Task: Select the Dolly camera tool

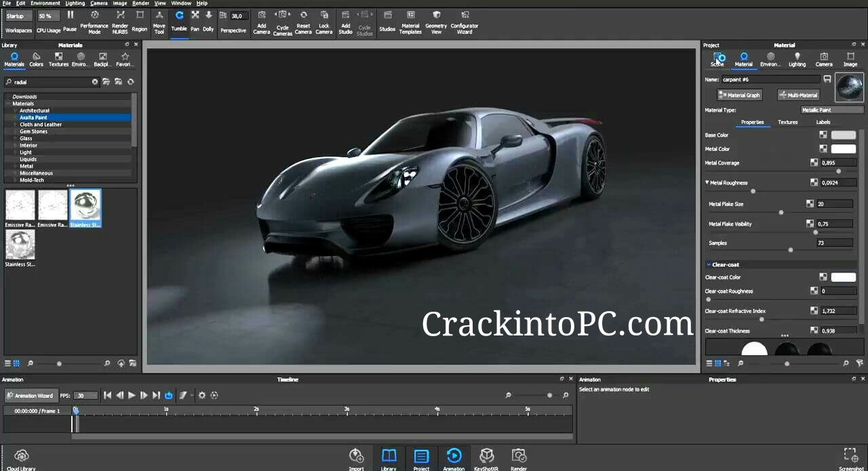Action: pyautogui.click(x=208, y=20)
